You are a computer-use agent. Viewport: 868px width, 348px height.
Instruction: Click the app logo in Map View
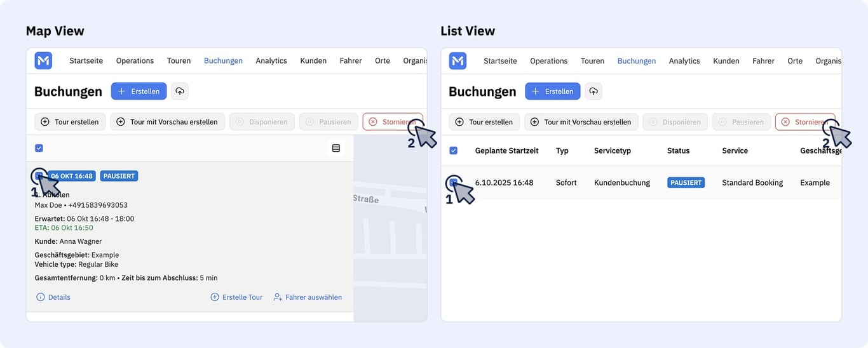click(x=43, y=61)
